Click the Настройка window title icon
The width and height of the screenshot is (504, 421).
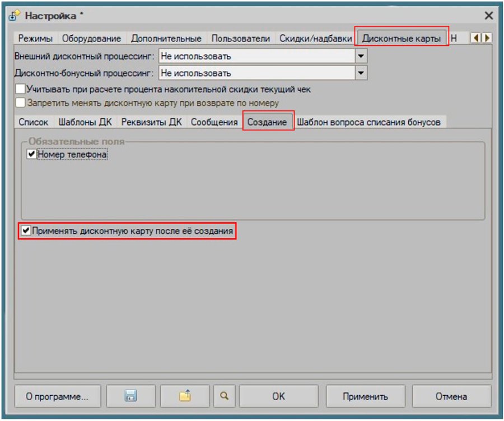tap(15, 16)
